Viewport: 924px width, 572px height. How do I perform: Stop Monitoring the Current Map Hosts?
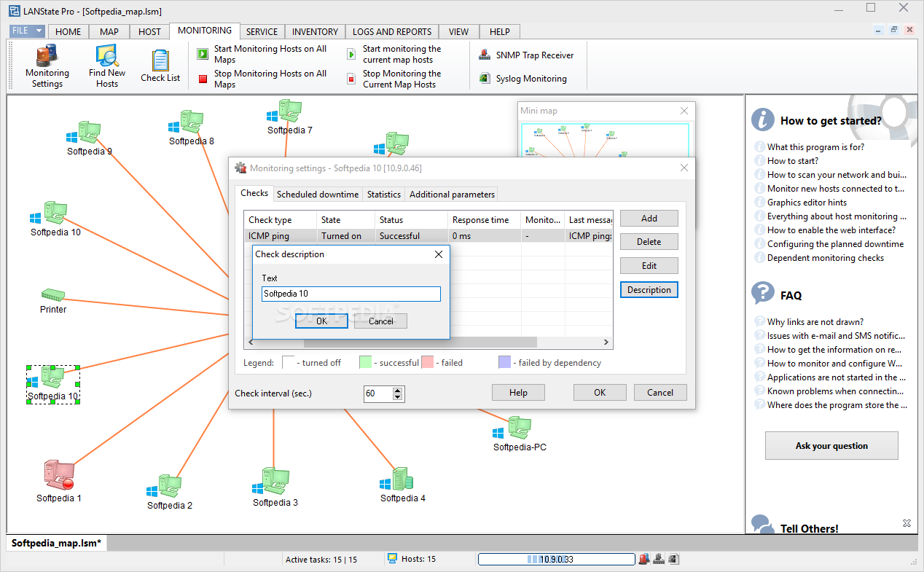tap(395, 79)
